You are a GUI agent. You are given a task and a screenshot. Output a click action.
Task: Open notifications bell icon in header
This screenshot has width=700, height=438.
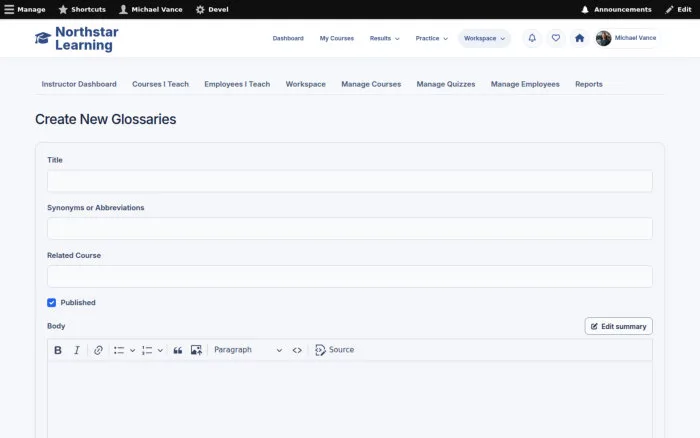532,38
